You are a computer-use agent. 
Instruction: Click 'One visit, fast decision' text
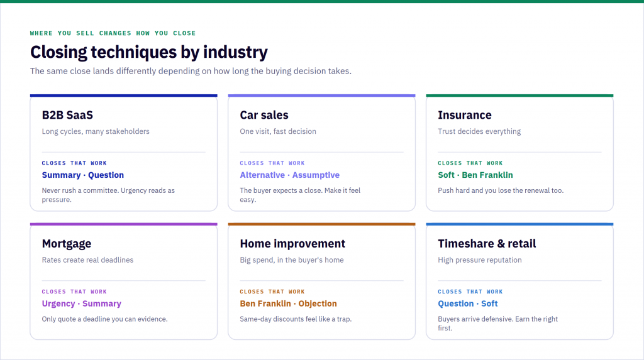[x=278, y=131]
